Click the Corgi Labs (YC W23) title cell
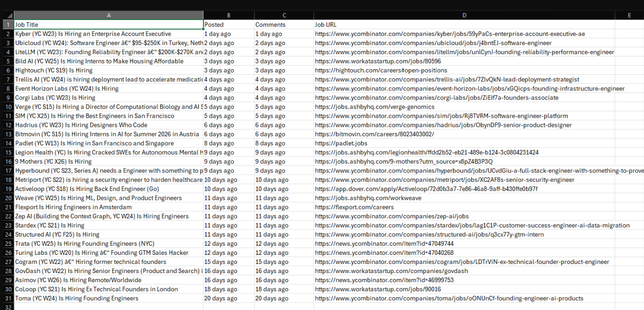Image resolution: width=644 pixels, height=310 pixels. (x=109, y=98)
